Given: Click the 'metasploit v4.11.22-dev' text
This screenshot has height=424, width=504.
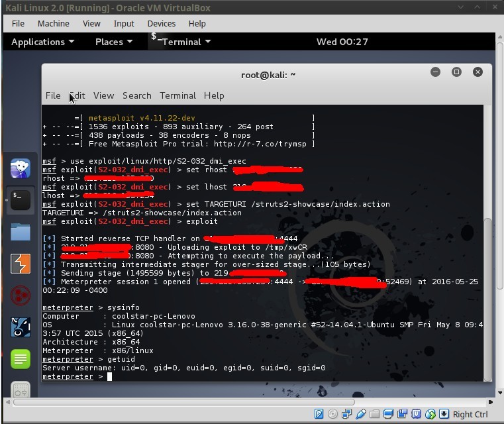Looking at the screenshot, I should click(142, 118).
